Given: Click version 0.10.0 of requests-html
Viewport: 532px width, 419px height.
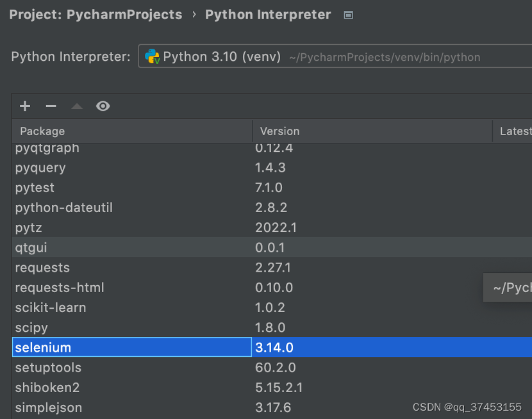Looking at the screenshot, I should pyautogui.click(x=274, y=288).
